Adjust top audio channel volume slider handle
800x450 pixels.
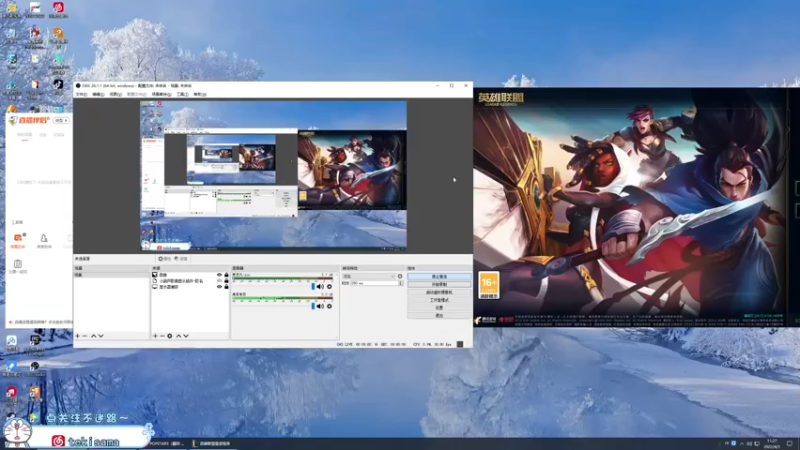coord(313,287)
